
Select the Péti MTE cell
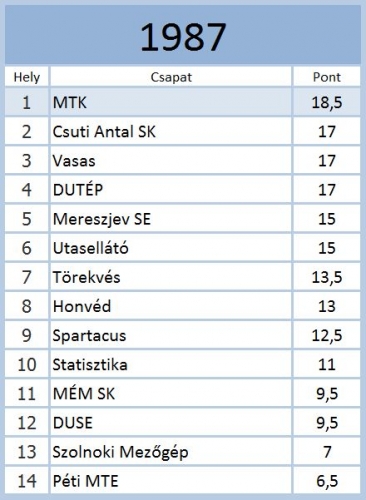171,481
